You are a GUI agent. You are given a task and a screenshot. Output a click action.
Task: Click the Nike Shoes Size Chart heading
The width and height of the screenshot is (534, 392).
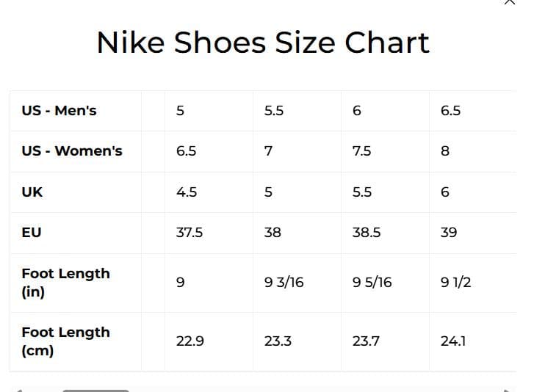(262, 43)
